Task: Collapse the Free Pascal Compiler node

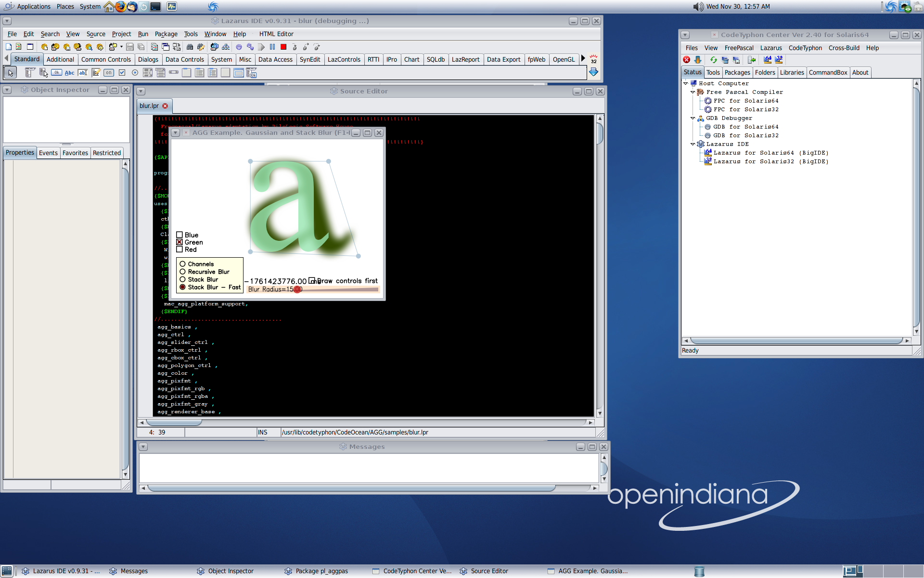Action: (693, 92)
